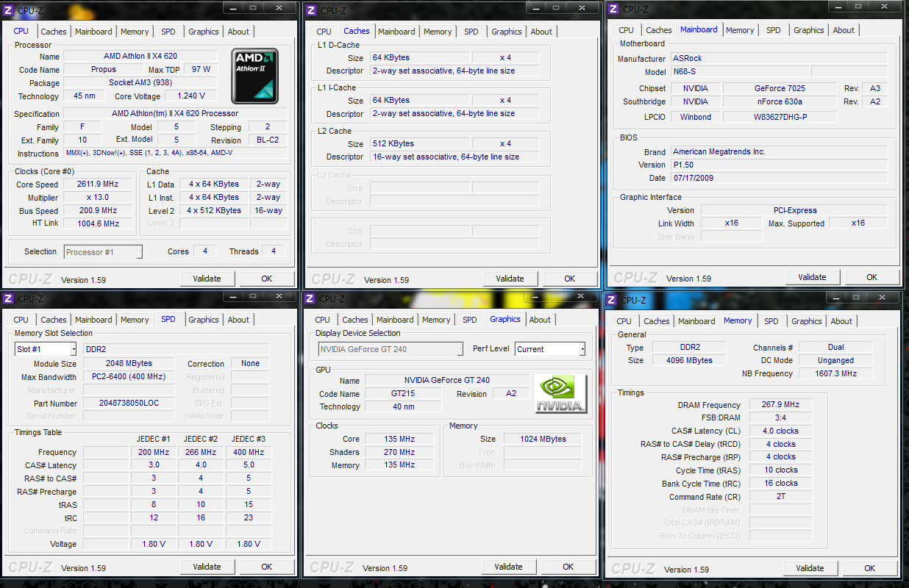Click Validate in the Graphics-tab window
Screen dimensions: 909x588
pyautogui.click(x=508, y=567)
